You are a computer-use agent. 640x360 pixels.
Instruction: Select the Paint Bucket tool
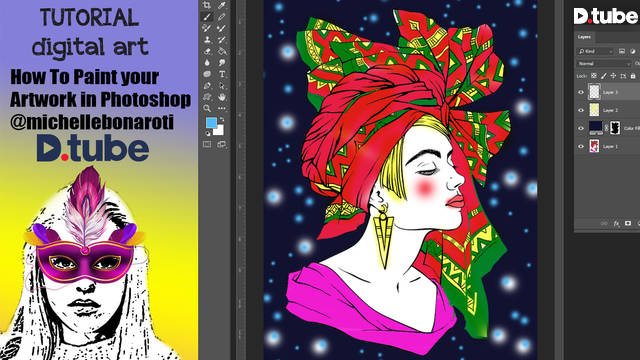[222, 51]
